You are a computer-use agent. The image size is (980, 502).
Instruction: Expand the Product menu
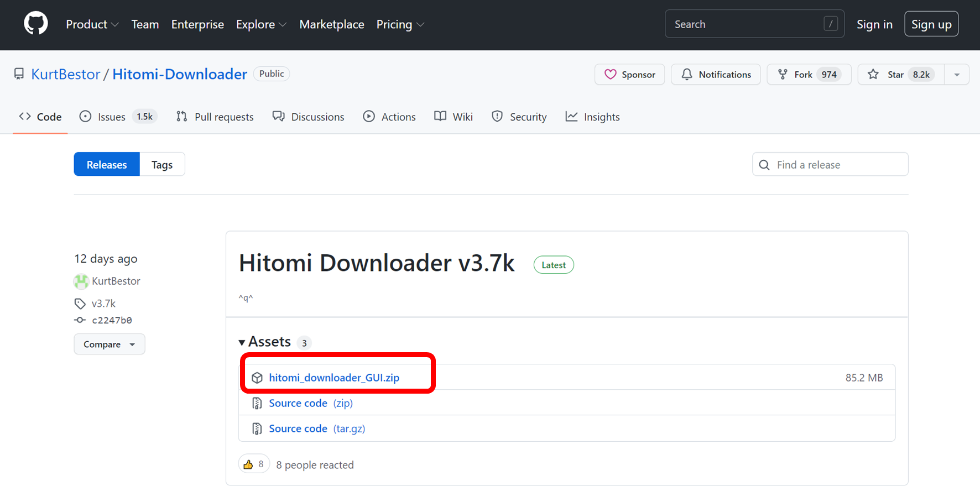(x=92, y=24)
